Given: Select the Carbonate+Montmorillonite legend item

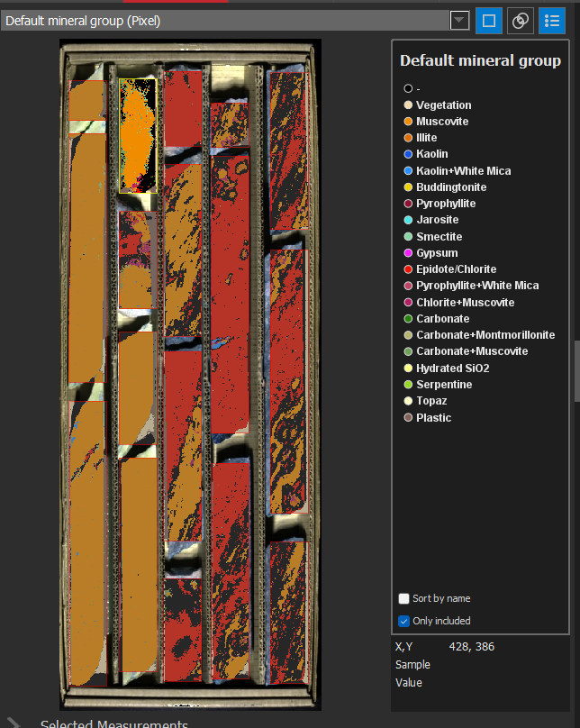Looking at the screenshot, I should [x=485, y=335].
